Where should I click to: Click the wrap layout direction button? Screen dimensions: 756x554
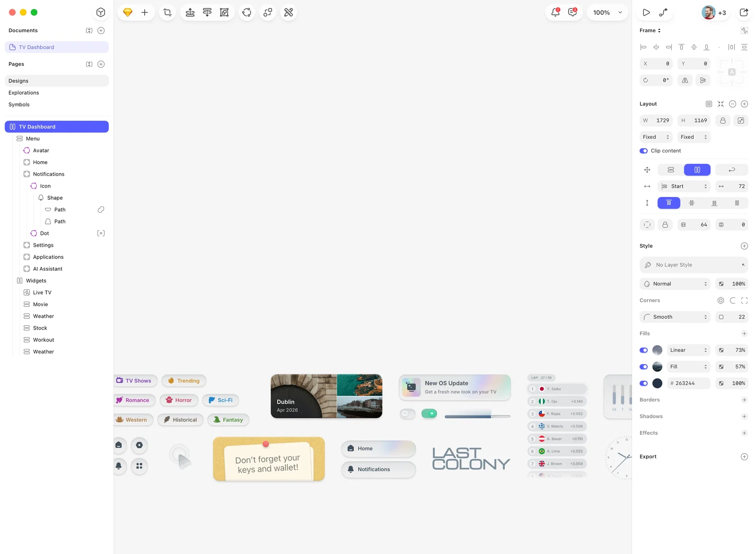[x=732, y=170]
